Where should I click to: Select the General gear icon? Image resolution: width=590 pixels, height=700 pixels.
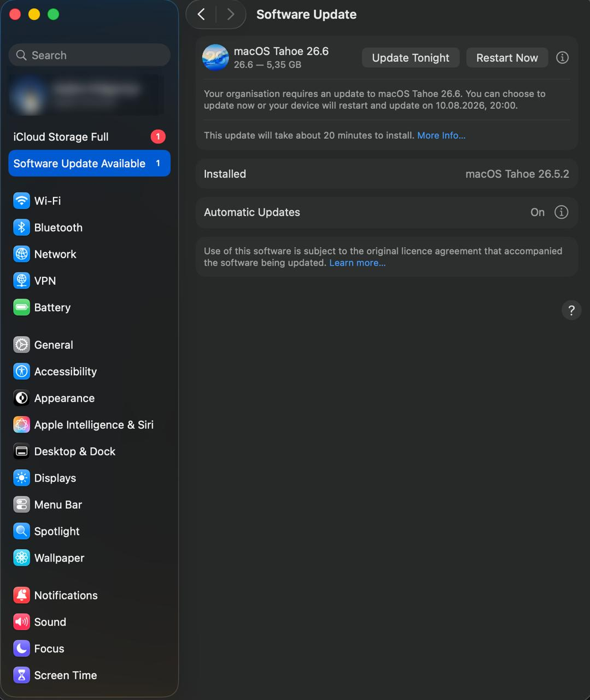click(x=21, y=345)
